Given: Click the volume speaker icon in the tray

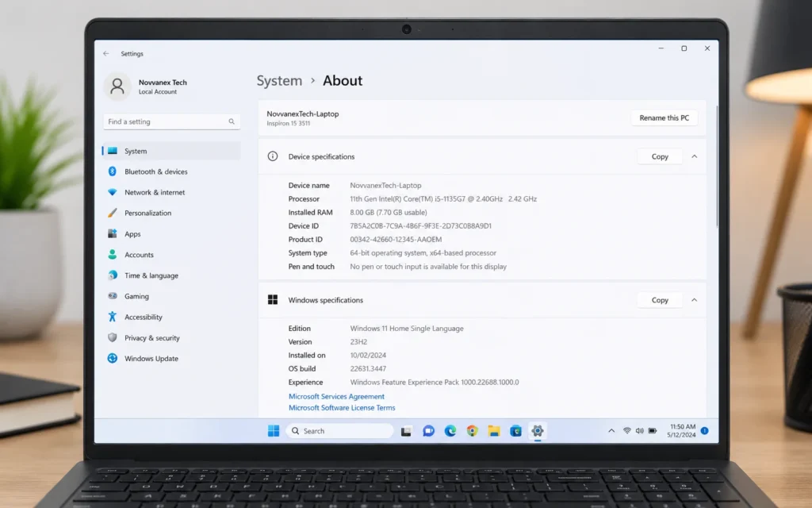Looking at the screenshot, I should [x=640, y=431].
